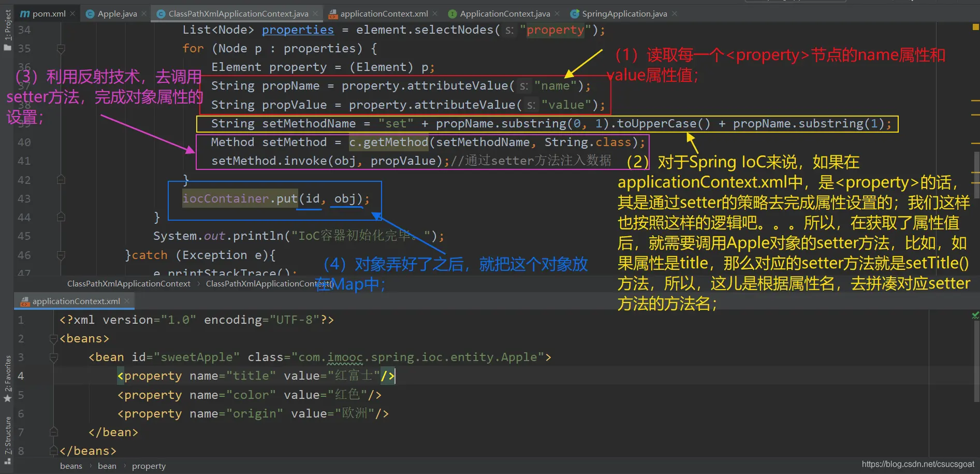This screenshot has width=980, height=474.
Task: Click the "title" name attribute value
Action: point(251,376)
